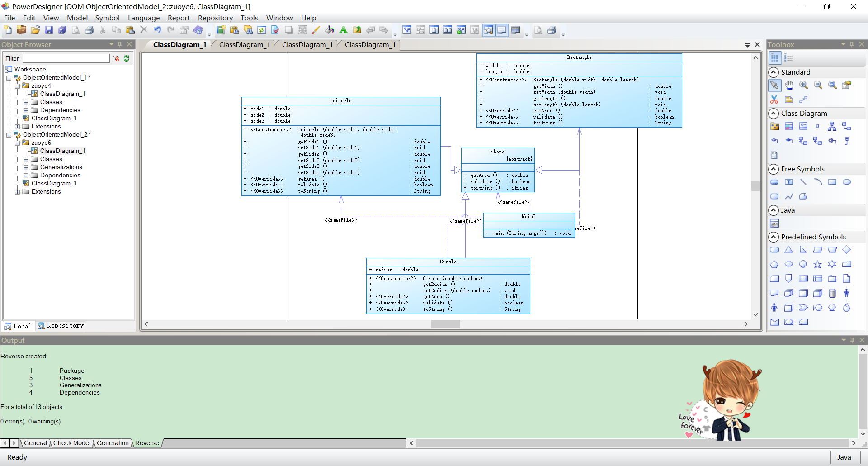The height and width of the screenshot is (466, 868).
Task: Collapse the zuoye4 package node
Action: click(x=17, y=86)
